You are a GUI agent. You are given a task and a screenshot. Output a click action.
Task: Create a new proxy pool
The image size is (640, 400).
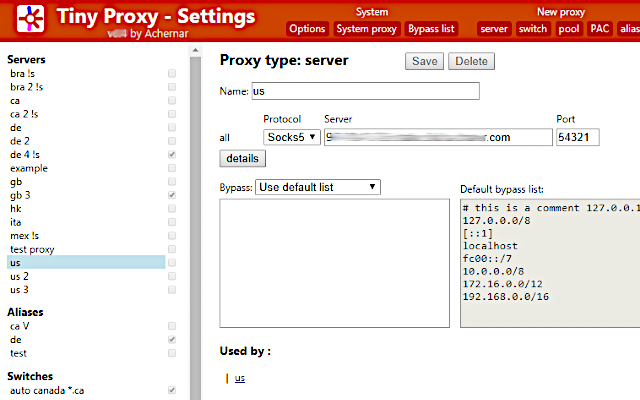(569, 29)
